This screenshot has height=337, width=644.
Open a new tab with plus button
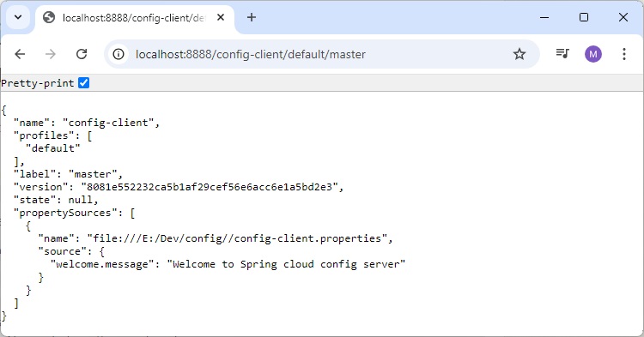click(x=252, y=18)
